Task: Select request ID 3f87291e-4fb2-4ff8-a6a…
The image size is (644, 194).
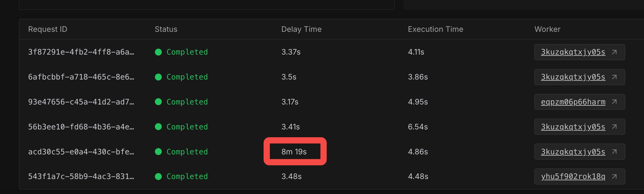Action: click(x=81, y=52)
